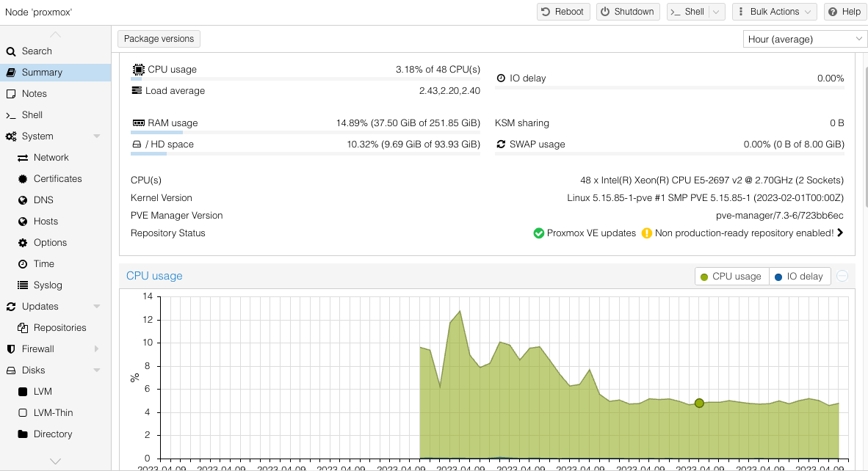Click the yellow warning icon in Repository Status
The height and width of the screenshot is (471, 868).
646,233
